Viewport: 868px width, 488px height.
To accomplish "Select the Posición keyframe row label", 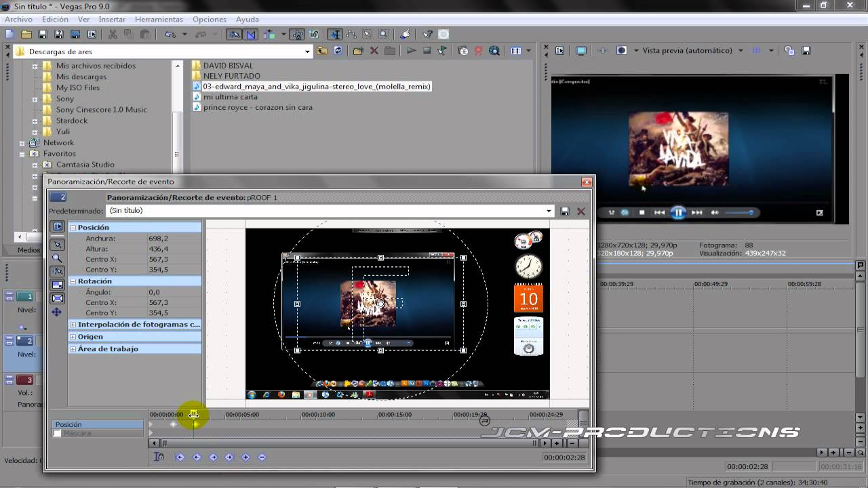I will (x=98, y=424).
